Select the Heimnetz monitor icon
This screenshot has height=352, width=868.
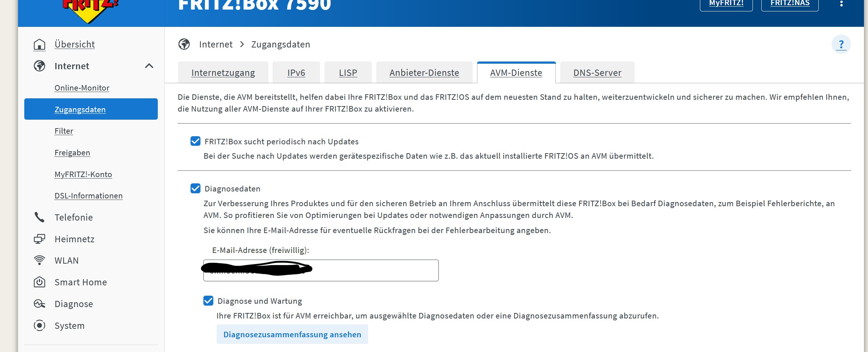click(39, 239)
